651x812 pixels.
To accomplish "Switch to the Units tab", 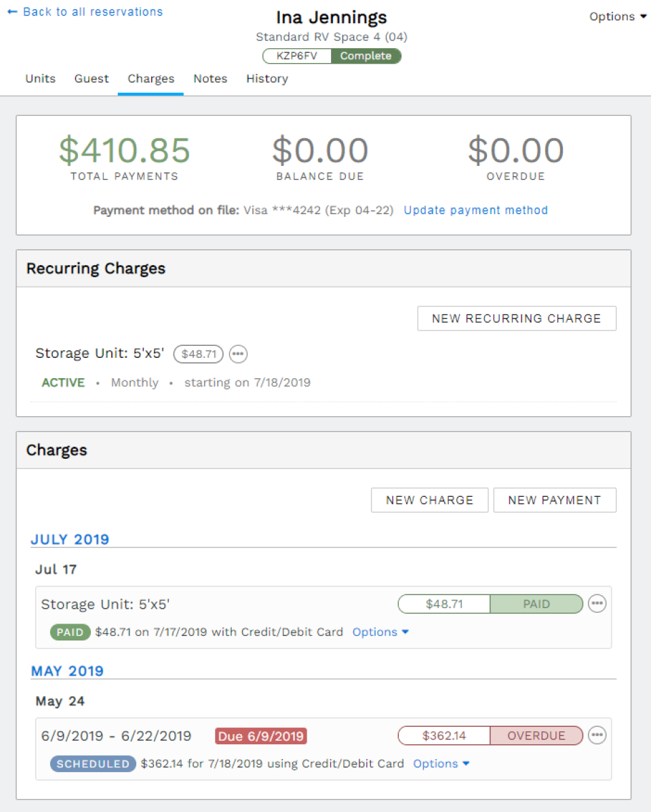I will (x=40, y=79).
